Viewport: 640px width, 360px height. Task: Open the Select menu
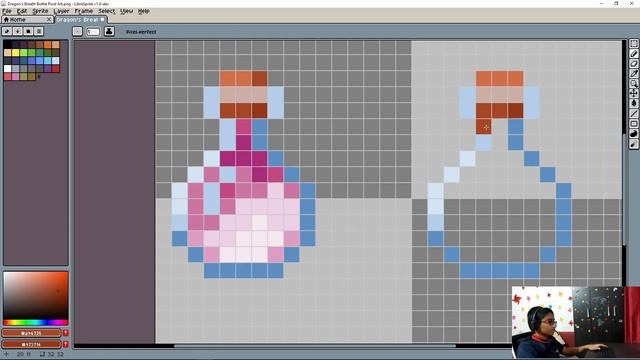point(107,11)
